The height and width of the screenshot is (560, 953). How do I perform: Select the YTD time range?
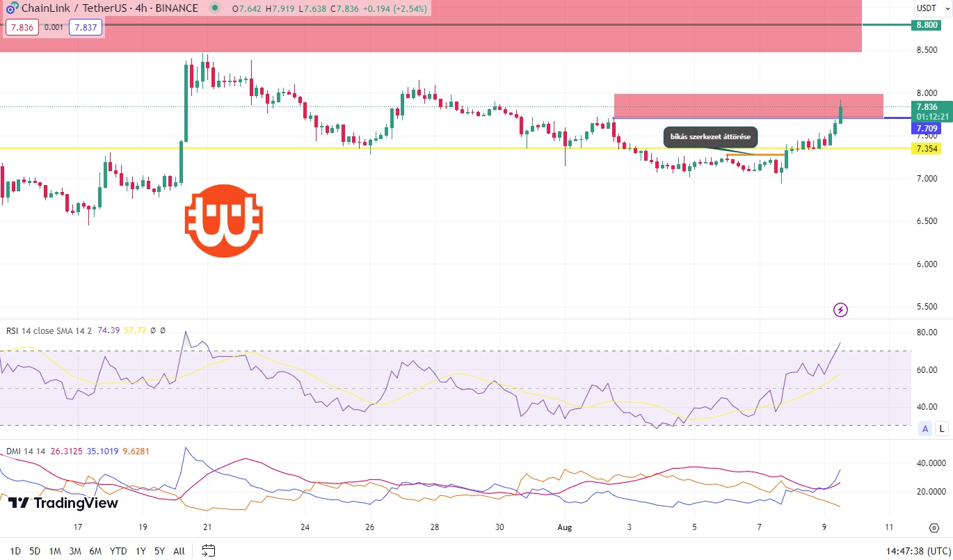pos(119,551)
